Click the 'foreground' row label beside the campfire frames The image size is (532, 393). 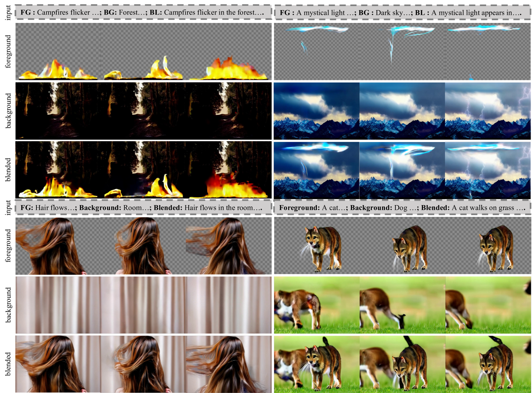pos(8,52)
